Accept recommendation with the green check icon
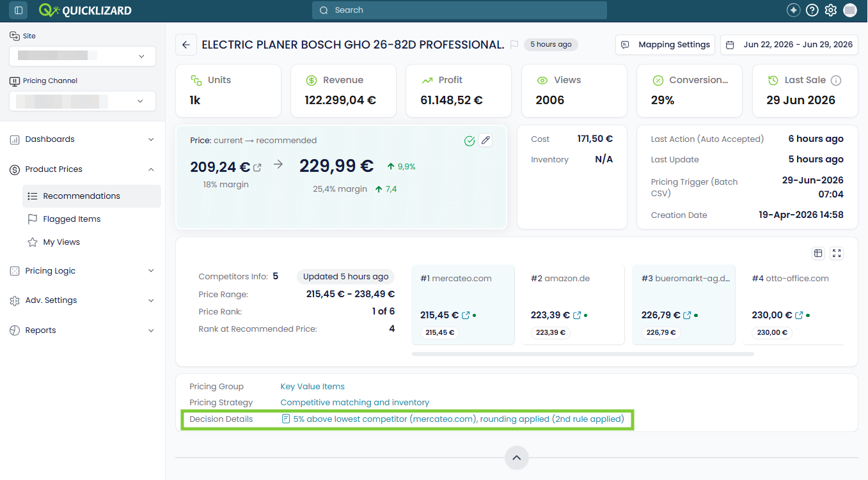 pyautogui.click(x=470, y=141)
